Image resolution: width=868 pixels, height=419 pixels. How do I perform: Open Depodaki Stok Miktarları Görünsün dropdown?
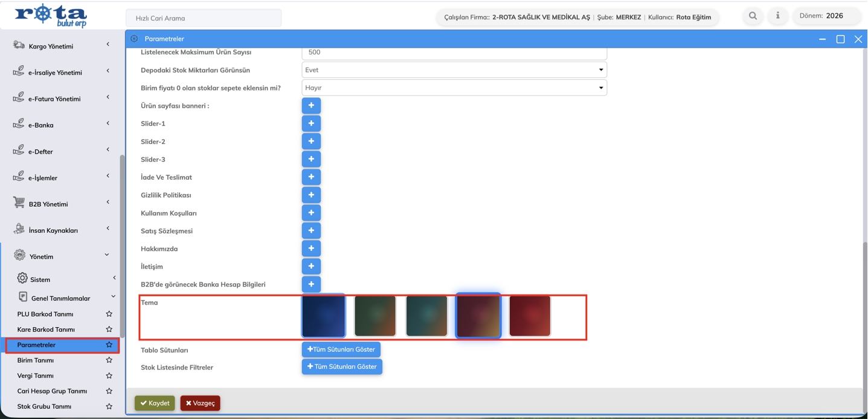click(x=454, y=70)
